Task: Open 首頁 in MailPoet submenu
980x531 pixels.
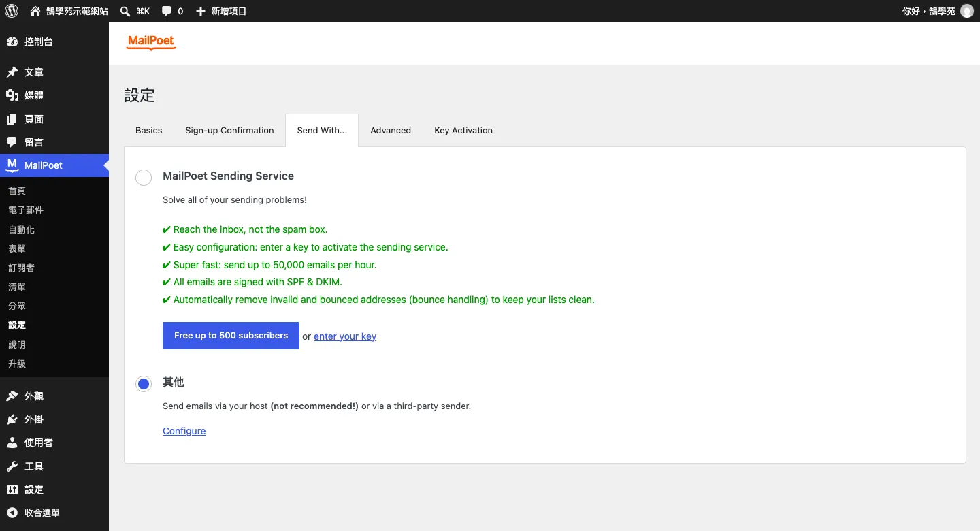Action: tap(17, 191)
